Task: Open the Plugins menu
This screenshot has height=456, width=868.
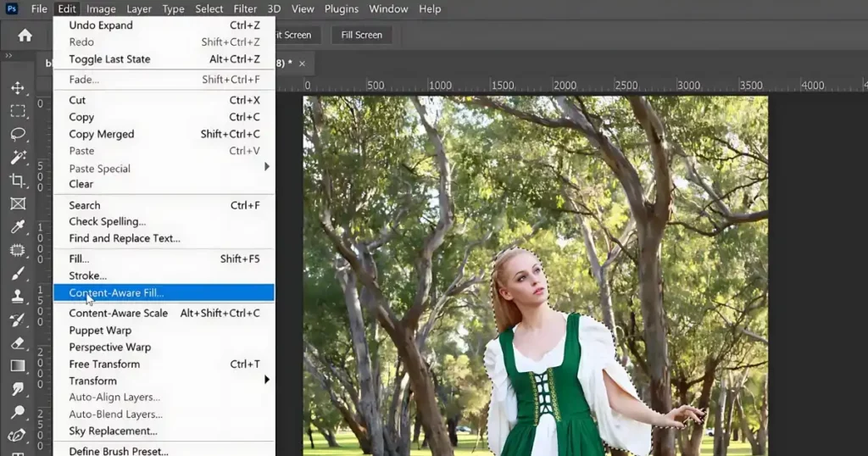Action: click(x=341, y=8)
